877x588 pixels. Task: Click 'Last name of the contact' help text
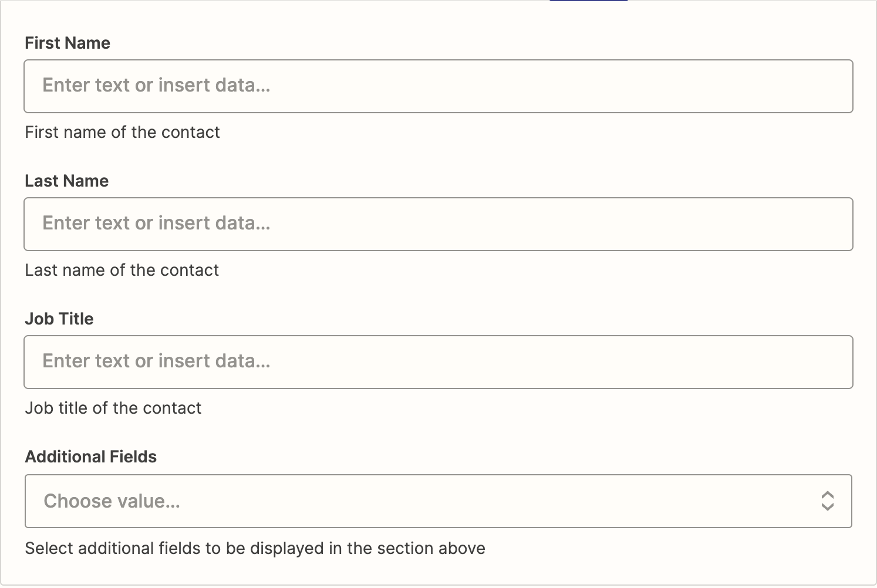point(122,270)
